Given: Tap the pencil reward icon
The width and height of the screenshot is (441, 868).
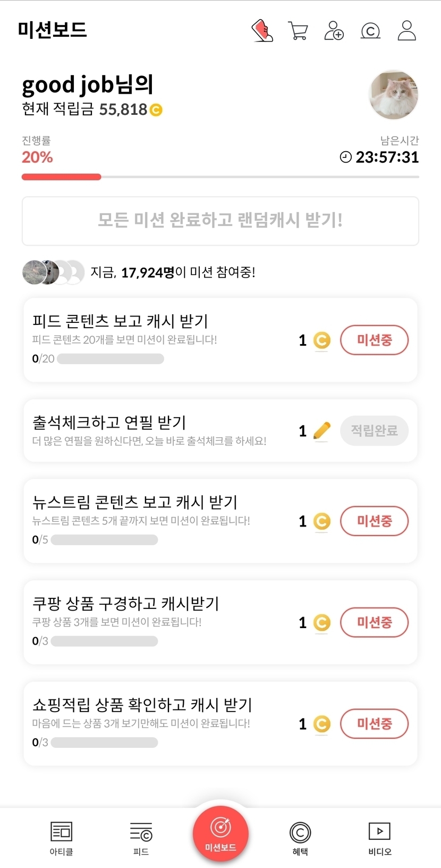Looking at the screenshot, I should tap(321, 430).
